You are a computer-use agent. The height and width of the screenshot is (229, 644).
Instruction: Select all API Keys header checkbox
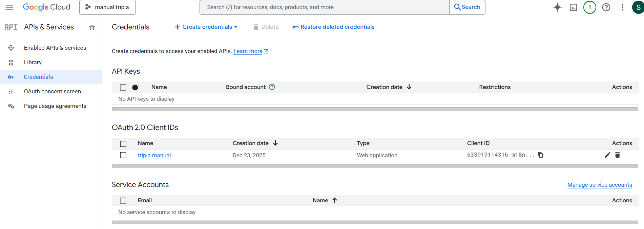tap(123, 88)
